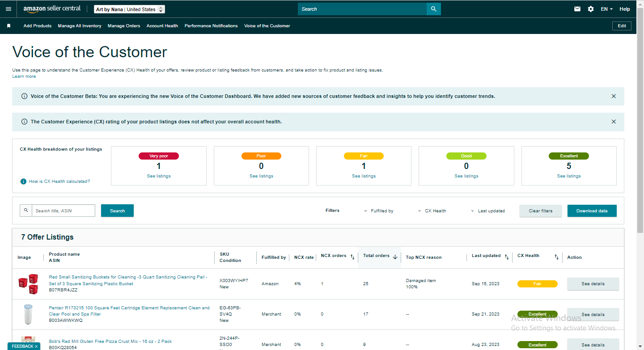Screen dimensions: 644x350
Task: Go to Manage All Inventory
Action: tap(80, 26)
